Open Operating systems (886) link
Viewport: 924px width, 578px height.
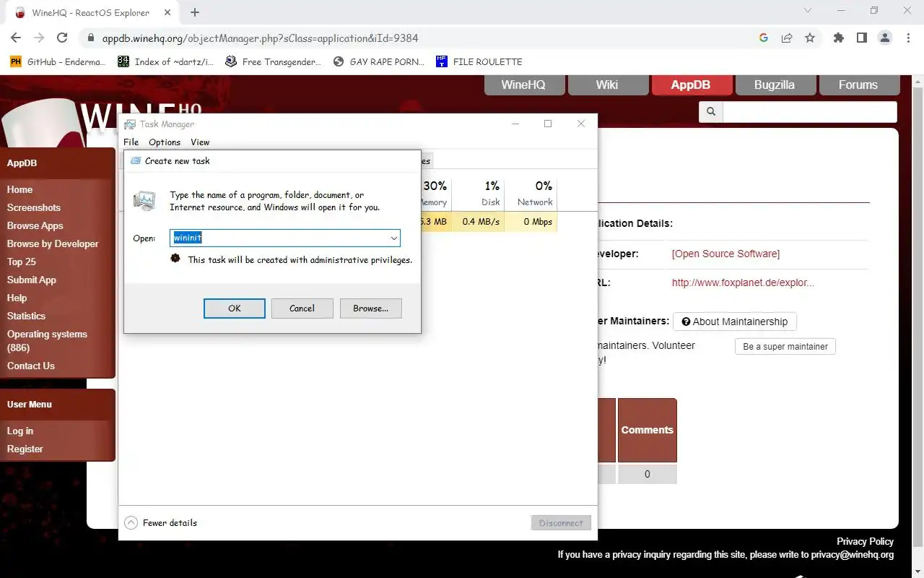(x=47, y=340)
